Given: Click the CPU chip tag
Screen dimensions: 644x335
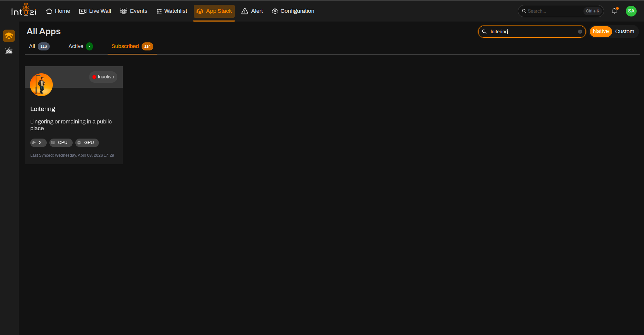Looking at the screenshot, I should (x=61, y=143).
